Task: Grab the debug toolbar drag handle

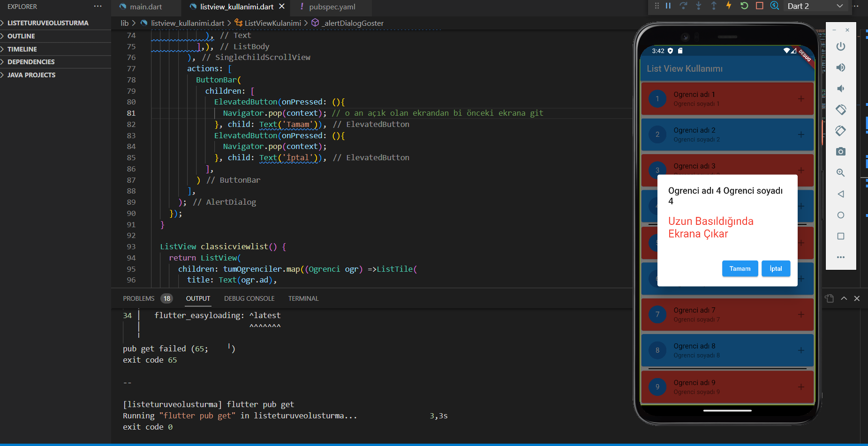Action: 657,6
